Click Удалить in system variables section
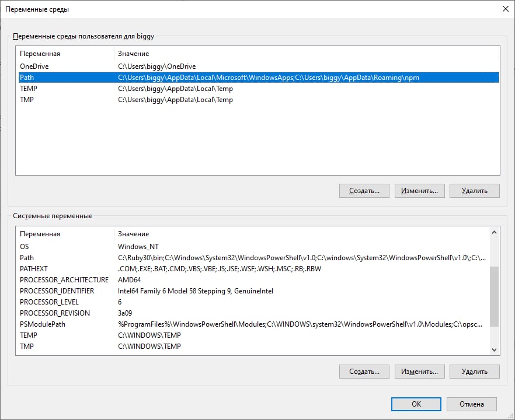This screenshot has height=420, width=515. [x=474, y=372]
